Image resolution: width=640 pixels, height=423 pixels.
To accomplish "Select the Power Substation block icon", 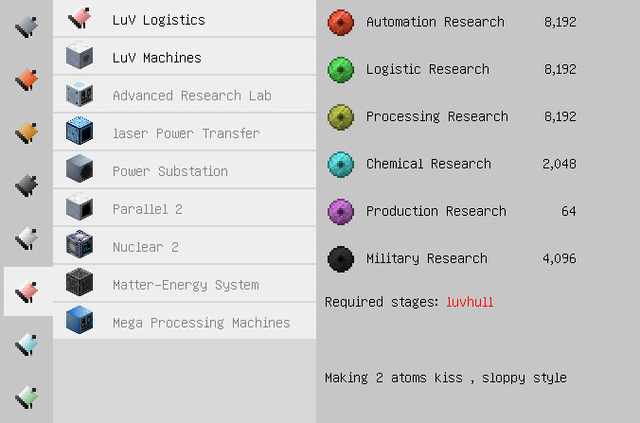I will point(80,171).
